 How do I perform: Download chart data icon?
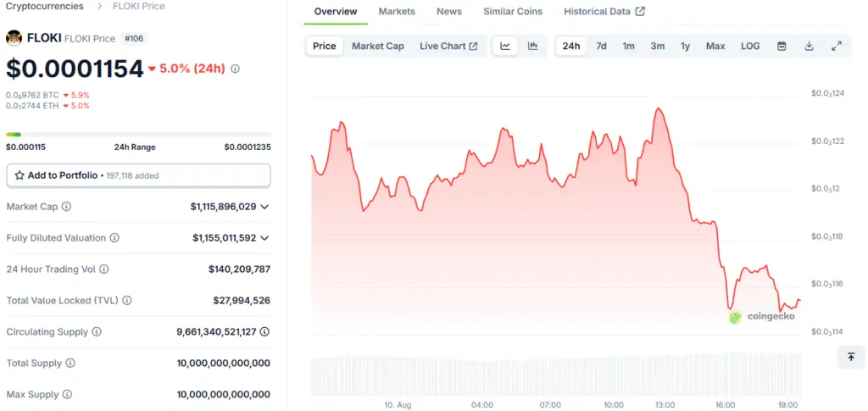click(x=809, y=46)
